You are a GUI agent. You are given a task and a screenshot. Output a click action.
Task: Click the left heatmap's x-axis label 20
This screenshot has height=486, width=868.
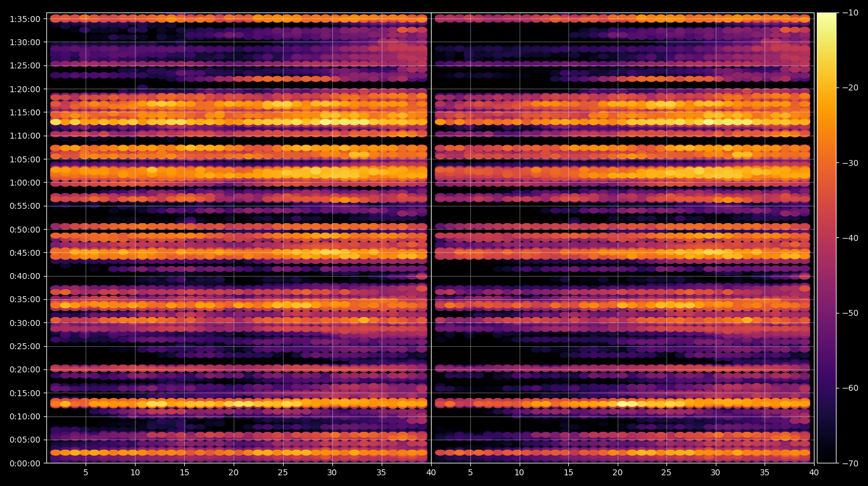tap(234, 473)
